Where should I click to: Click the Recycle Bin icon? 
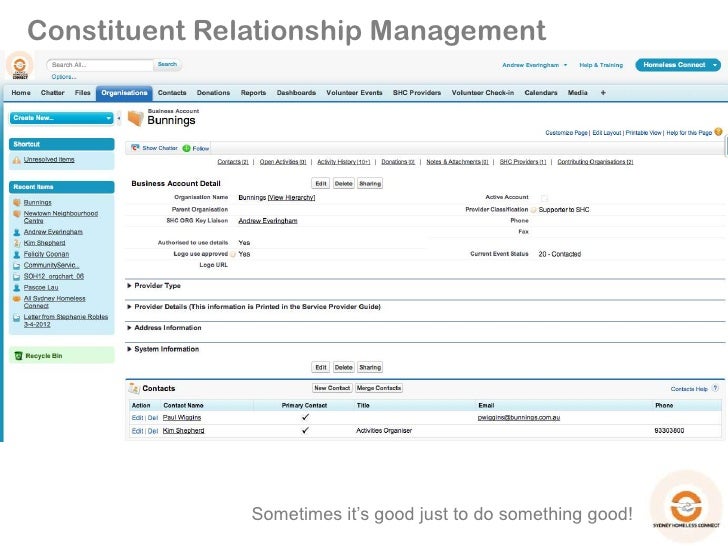pos(18,356)
